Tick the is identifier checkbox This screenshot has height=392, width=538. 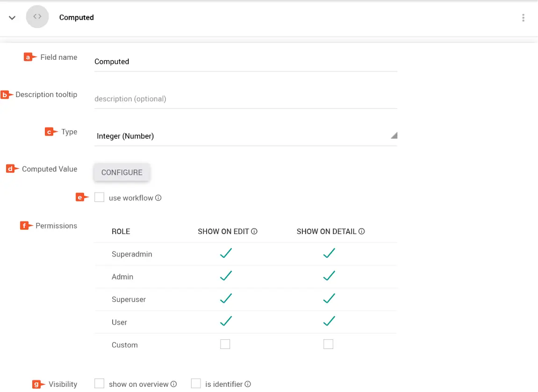click(196, 384)
